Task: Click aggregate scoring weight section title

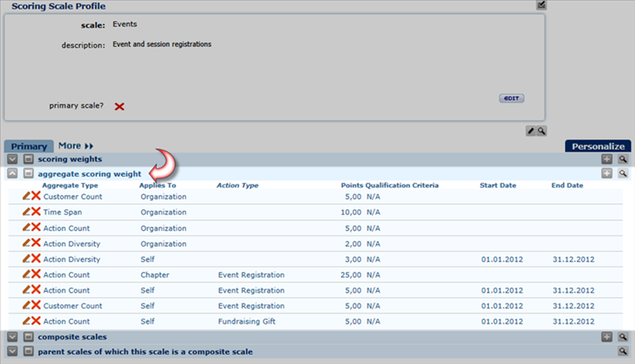Action: [x=89, y=174]
